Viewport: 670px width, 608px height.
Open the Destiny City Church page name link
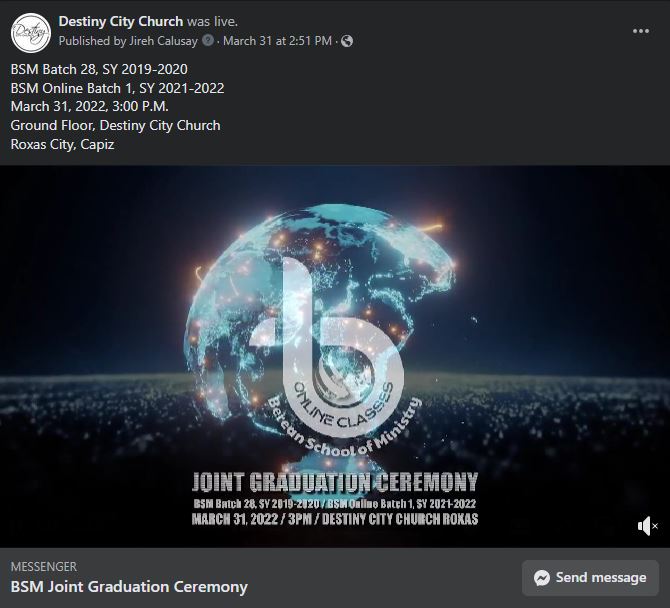120,21
